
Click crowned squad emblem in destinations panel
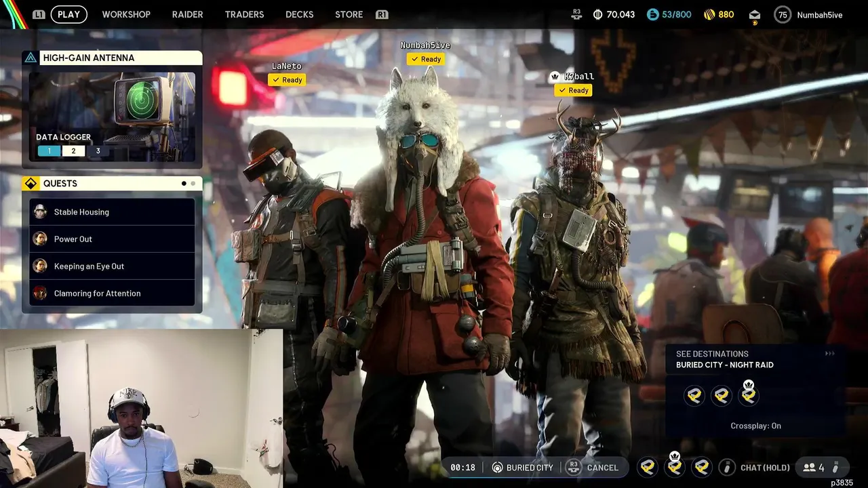[x=749, y=394]
